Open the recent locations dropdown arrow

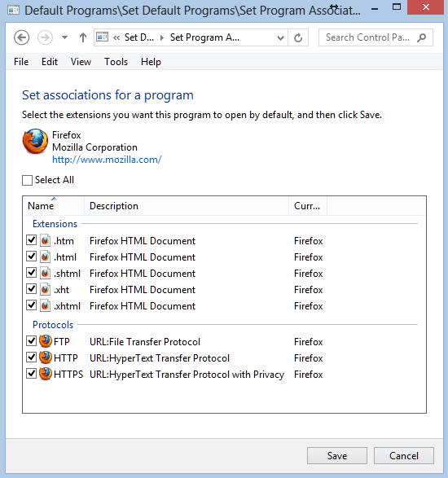click(64, 37)
